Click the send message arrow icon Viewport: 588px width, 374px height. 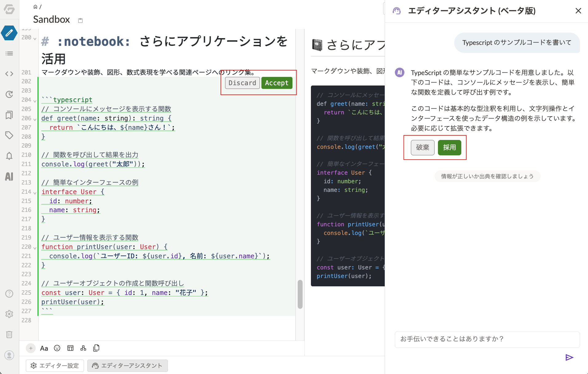[x=569, y=357]
